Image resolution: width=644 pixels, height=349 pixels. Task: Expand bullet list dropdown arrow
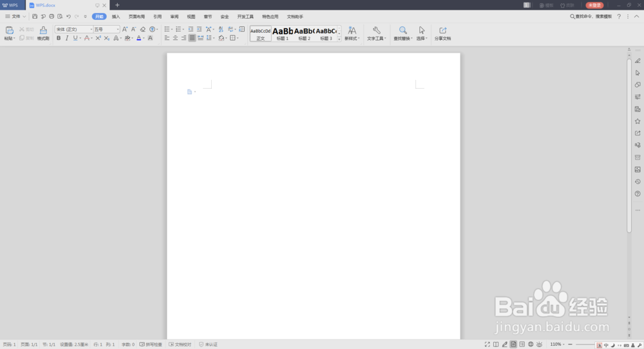coord(172,30)
